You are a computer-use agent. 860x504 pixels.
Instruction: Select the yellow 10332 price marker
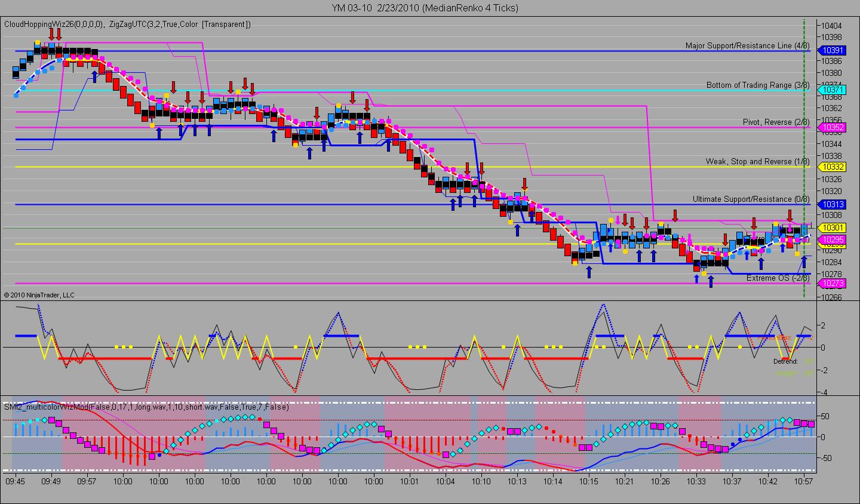[831, 167]
